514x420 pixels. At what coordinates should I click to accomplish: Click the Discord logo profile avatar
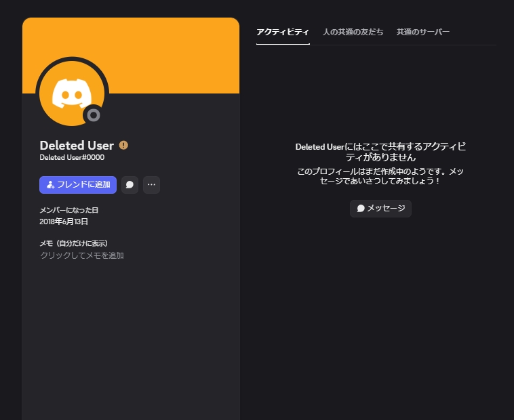pyautogui.click(x=71, y=93)
